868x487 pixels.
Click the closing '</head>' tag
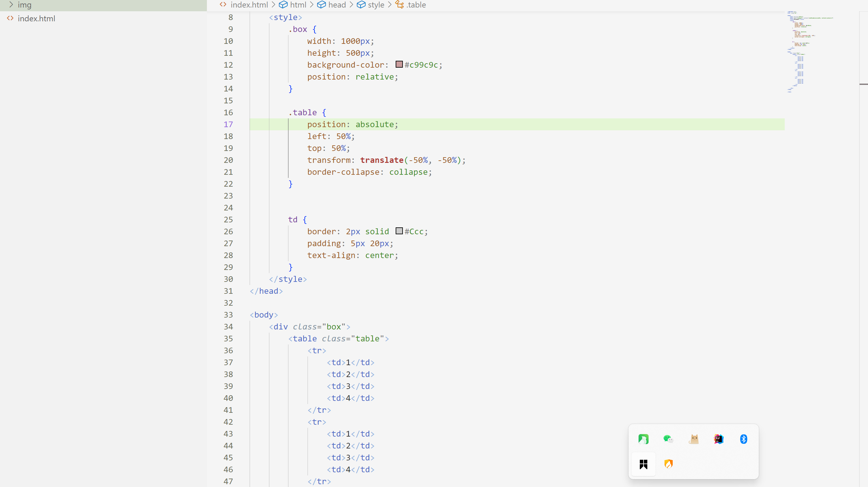(x=266, y=291)
